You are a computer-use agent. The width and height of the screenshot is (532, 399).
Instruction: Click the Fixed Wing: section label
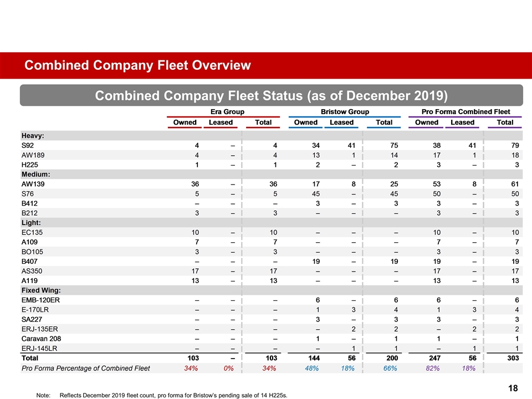(41, 290)
